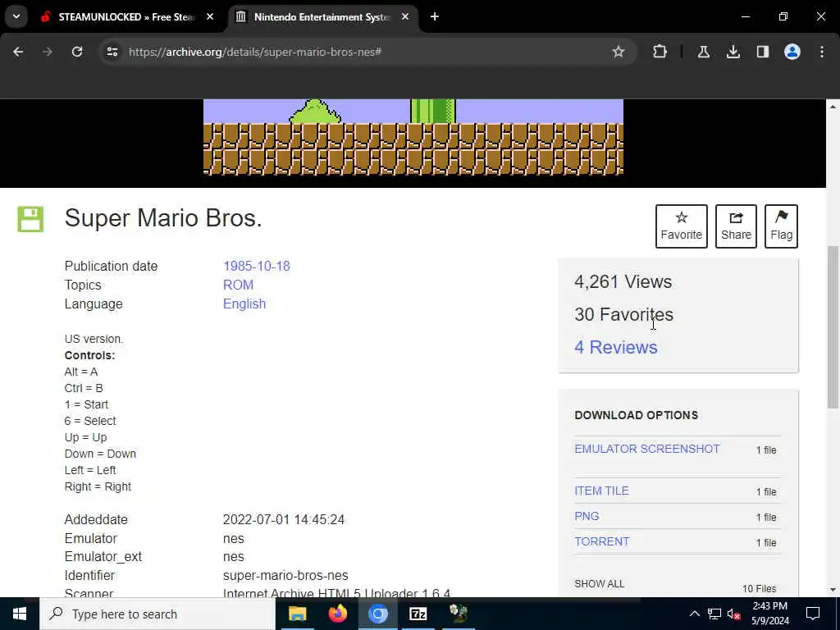840x630 pixels.
Task: Click the 30 Favorites text
Action: 623,314
